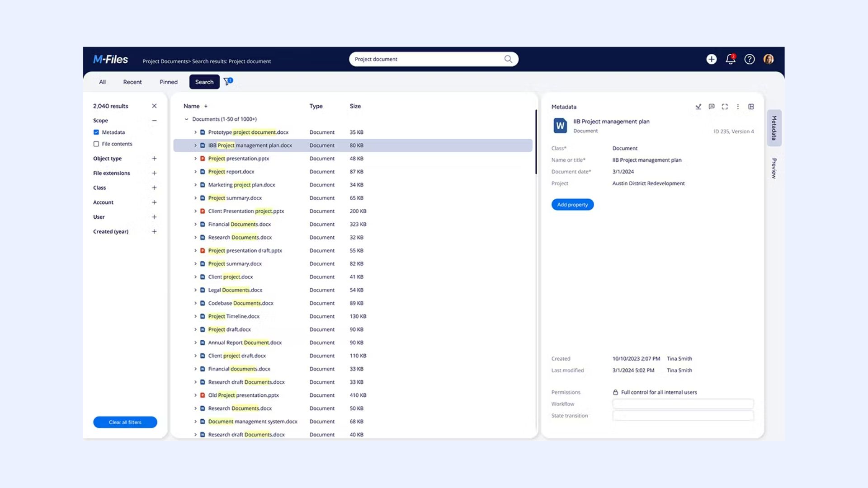
Task: Click the fullscreen expand icon in Metadata
Action: click(x=725, y=107)
